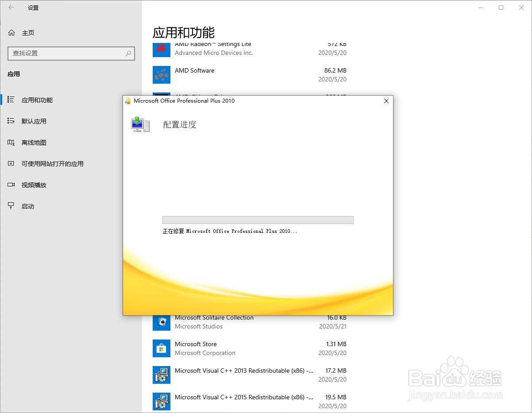Viewport: 532px width, 413px height.
Task: Open 启动 settings page
Action: coord(28,206)
